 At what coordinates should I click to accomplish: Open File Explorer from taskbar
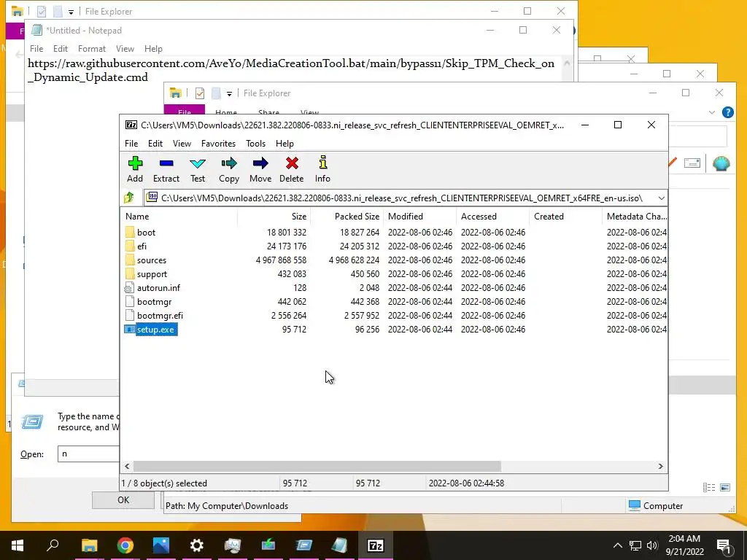point(89,545)
